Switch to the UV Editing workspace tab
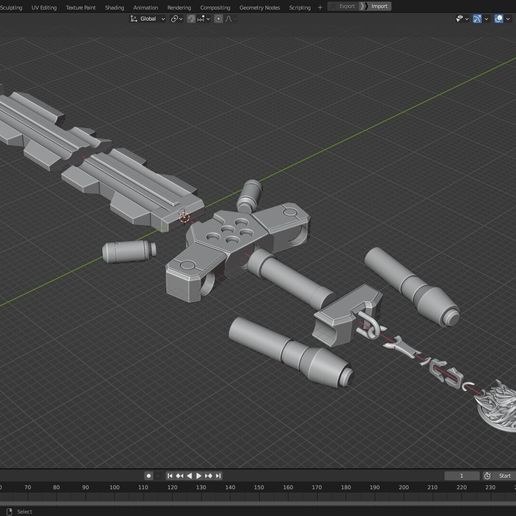Viewport: 516px width, 516px height. coord(44,8)
